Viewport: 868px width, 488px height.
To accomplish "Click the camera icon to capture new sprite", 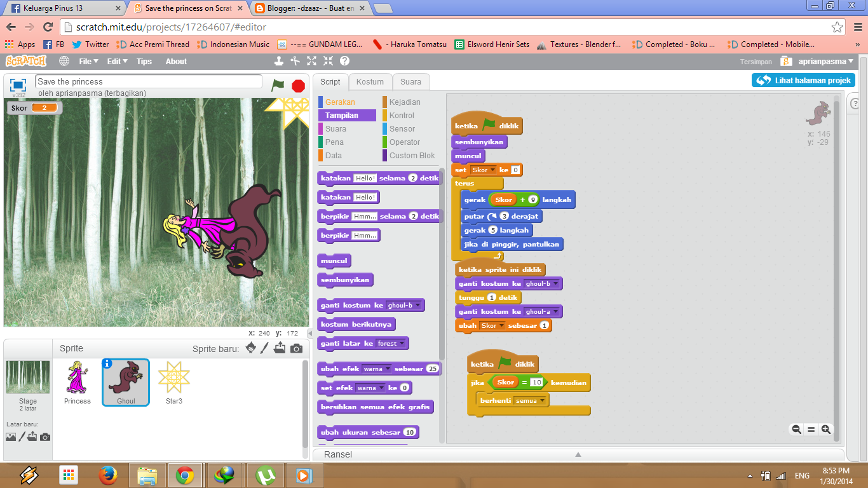I will [x=295, y=348].
